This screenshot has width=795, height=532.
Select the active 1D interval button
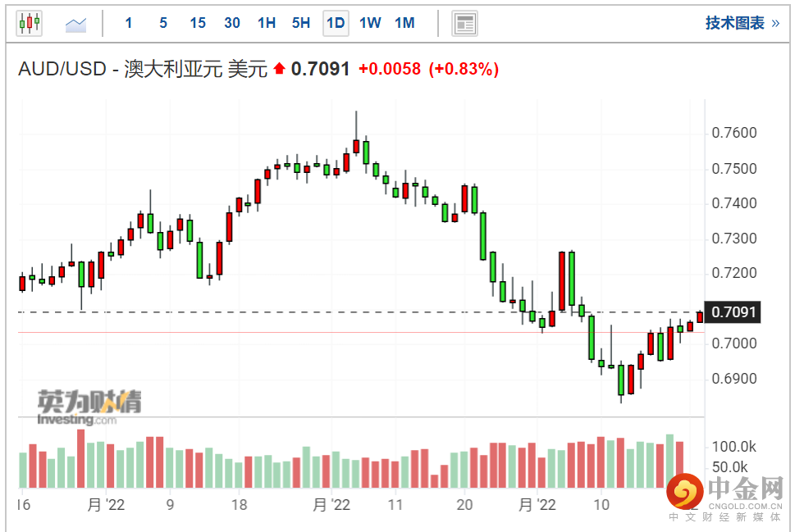coord(336,23)
